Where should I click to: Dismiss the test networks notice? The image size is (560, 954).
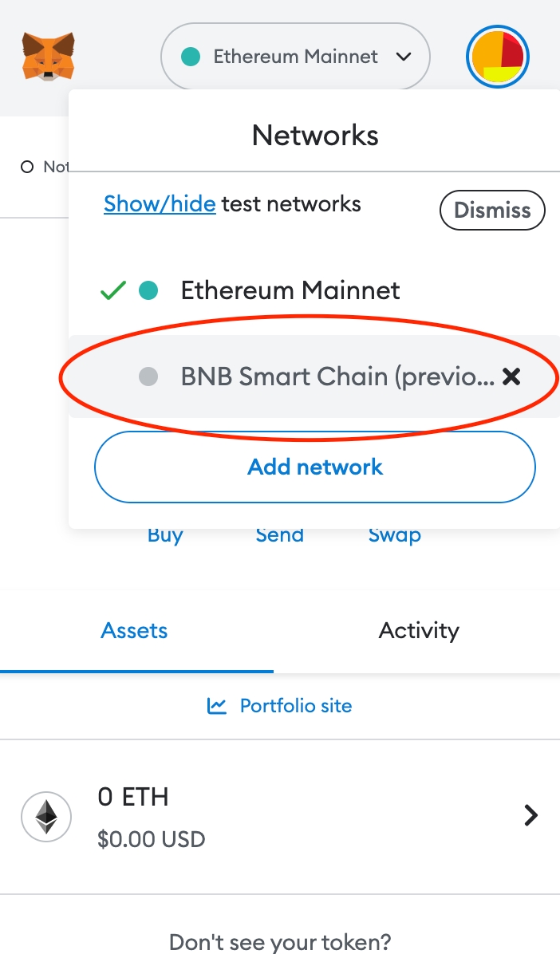pyautogui.click(x=492, y=211)
